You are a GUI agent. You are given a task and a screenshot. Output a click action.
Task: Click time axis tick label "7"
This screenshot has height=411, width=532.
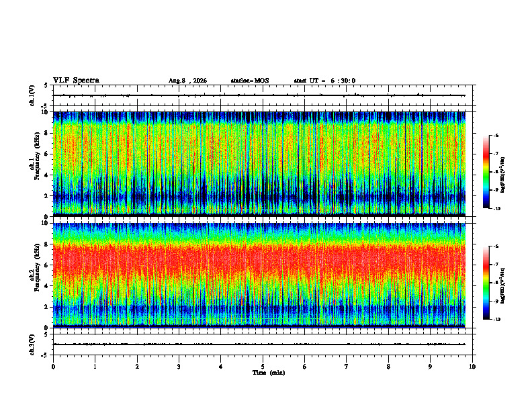pyautogui.click(x=347, y=367)
